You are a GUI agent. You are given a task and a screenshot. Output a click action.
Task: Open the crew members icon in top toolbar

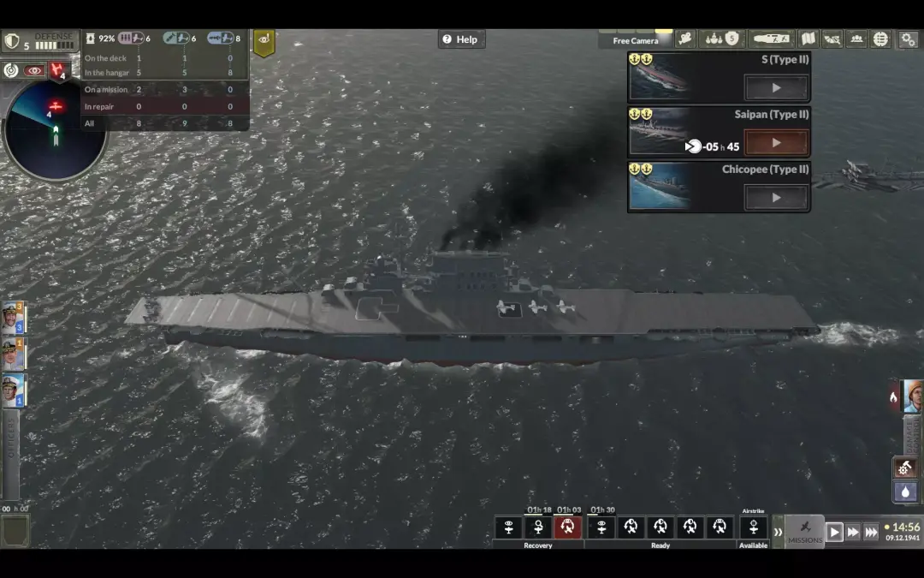point(856,39)
